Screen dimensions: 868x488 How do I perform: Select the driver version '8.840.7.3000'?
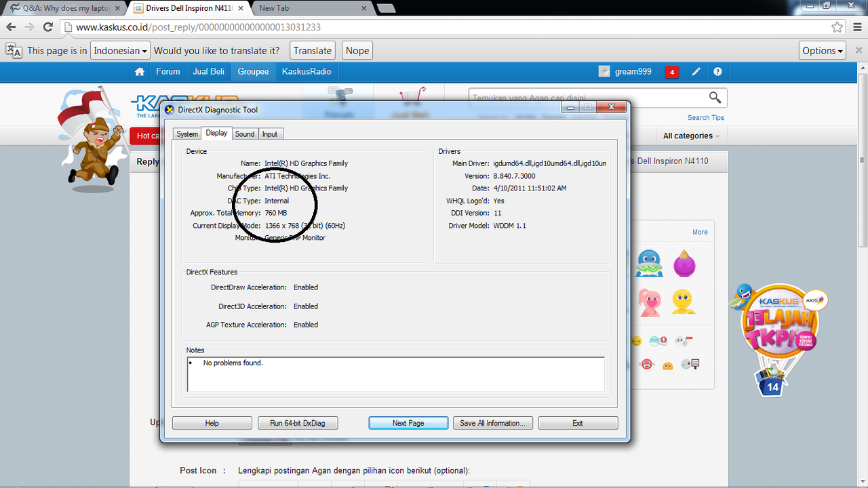click(514, 176)
